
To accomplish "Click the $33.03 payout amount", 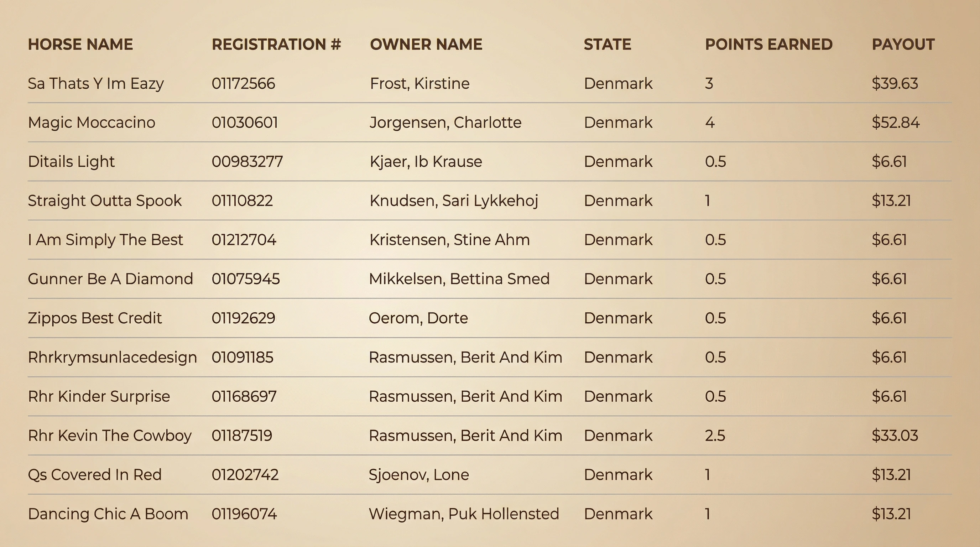I will coord(895,436).
